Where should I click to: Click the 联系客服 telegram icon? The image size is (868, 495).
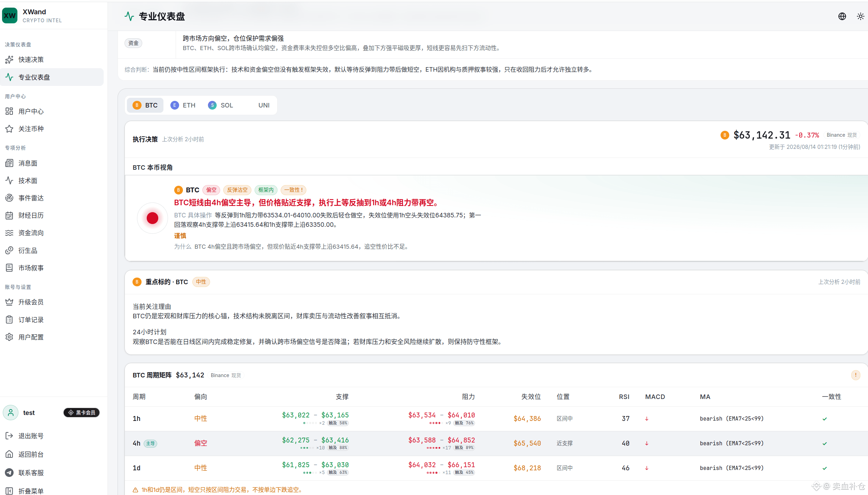click(x=9, y=473)
